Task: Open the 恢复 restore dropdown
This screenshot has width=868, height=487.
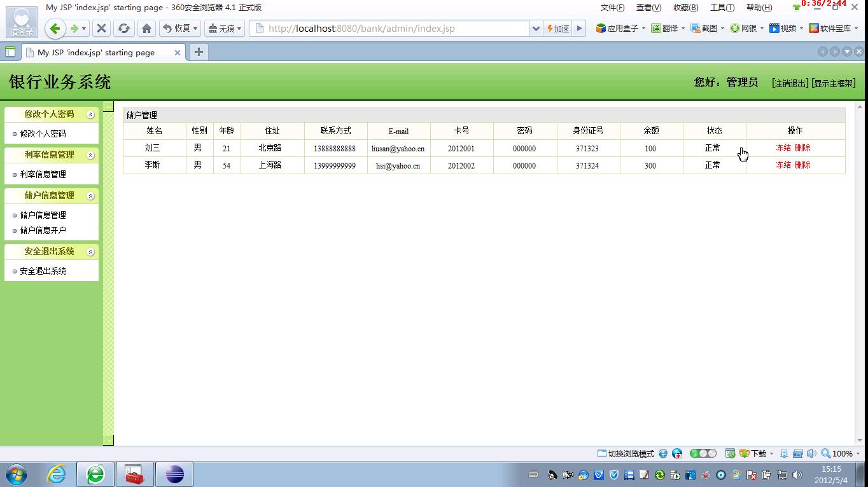Action: [x=180, y=29]
